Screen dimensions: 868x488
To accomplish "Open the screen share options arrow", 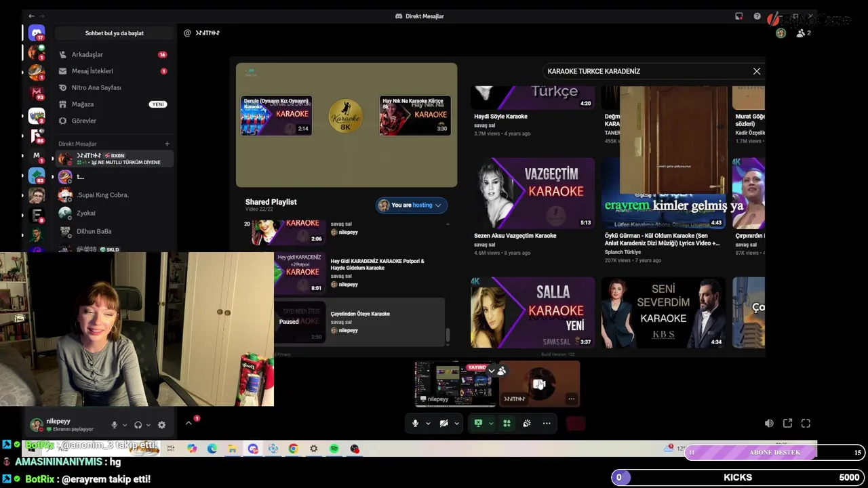I will pos(491,424).
